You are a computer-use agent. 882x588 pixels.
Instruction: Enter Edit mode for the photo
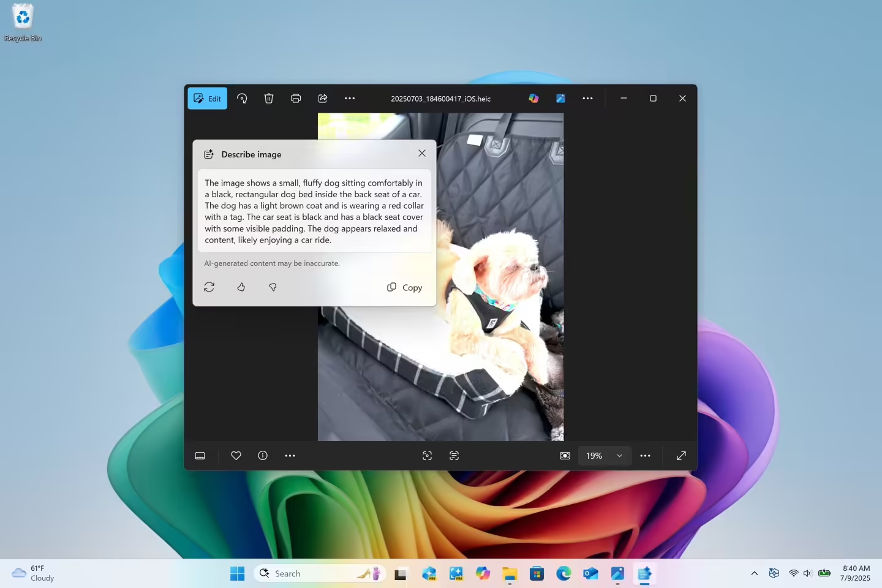coord(207,98)
